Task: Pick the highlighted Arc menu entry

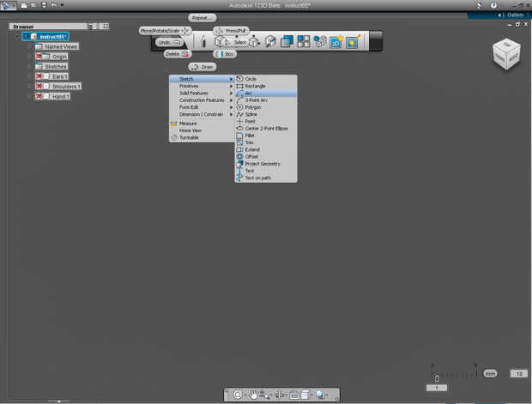Action: [x=266, y=93]
